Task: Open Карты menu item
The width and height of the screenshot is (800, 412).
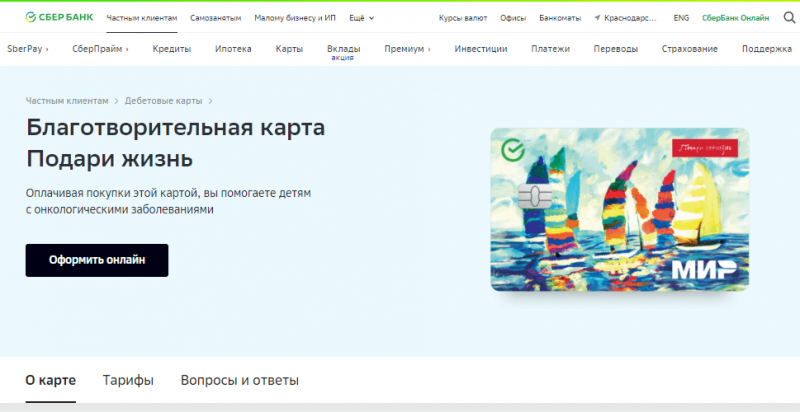Action: click(289, 49)
